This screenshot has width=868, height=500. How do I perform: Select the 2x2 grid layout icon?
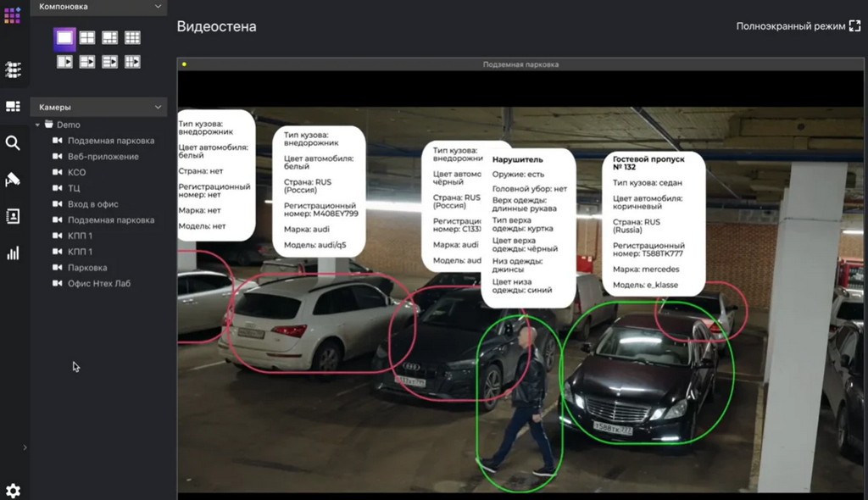pyautogui.click(x=87, y=37)
